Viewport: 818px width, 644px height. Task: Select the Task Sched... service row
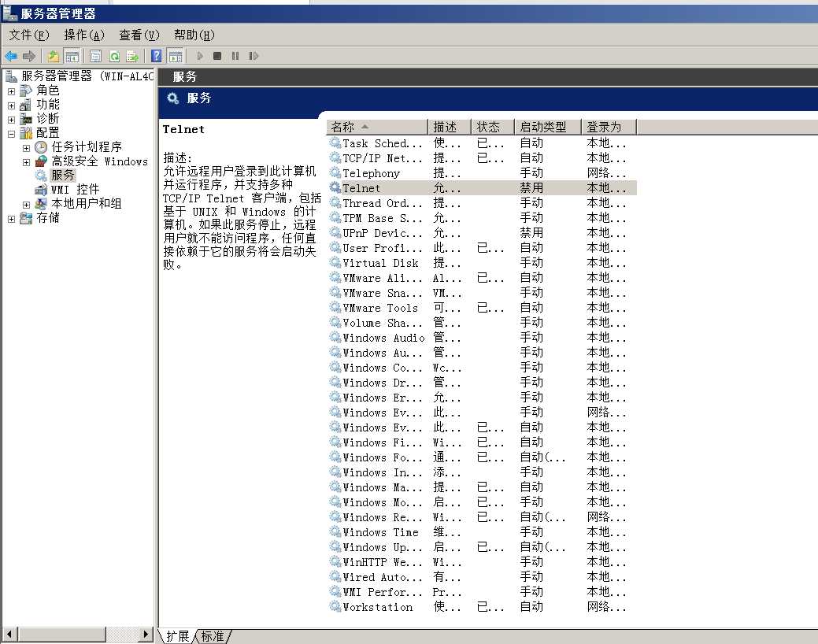click(x=482, y=142)
